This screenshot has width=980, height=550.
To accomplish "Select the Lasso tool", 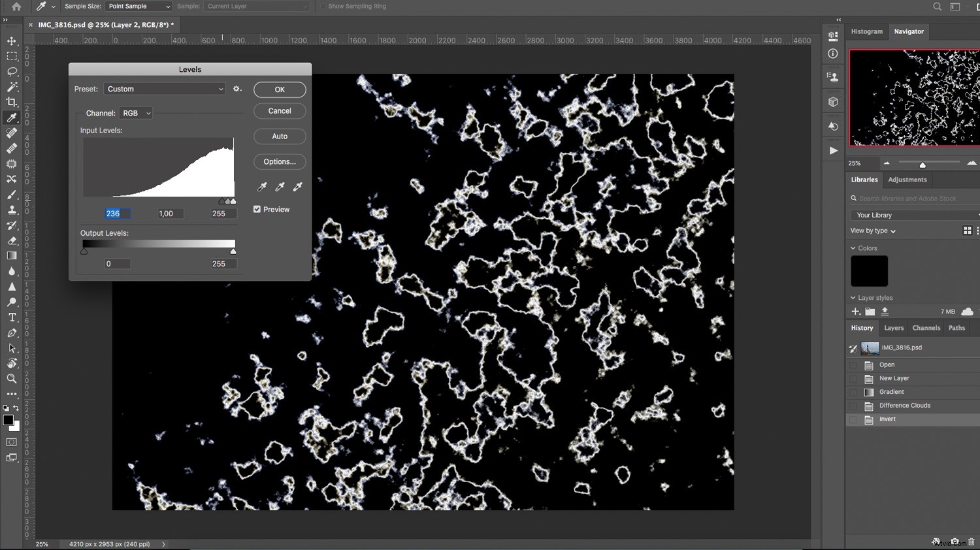I will [x=12, y=71].
